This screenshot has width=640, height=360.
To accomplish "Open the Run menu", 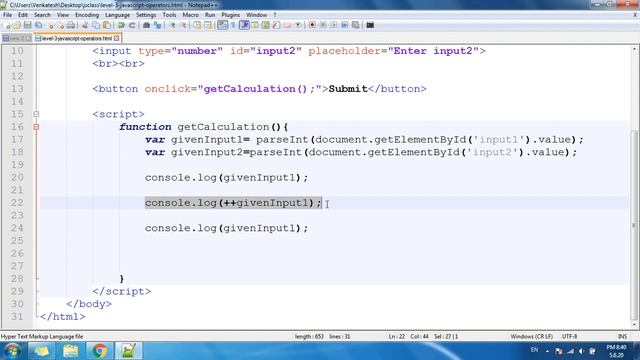I will tap(210, 15).
